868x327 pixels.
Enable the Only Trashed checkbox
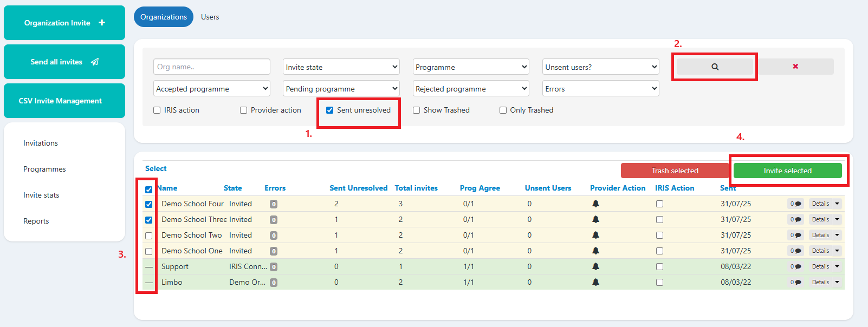tap(503, 110)
